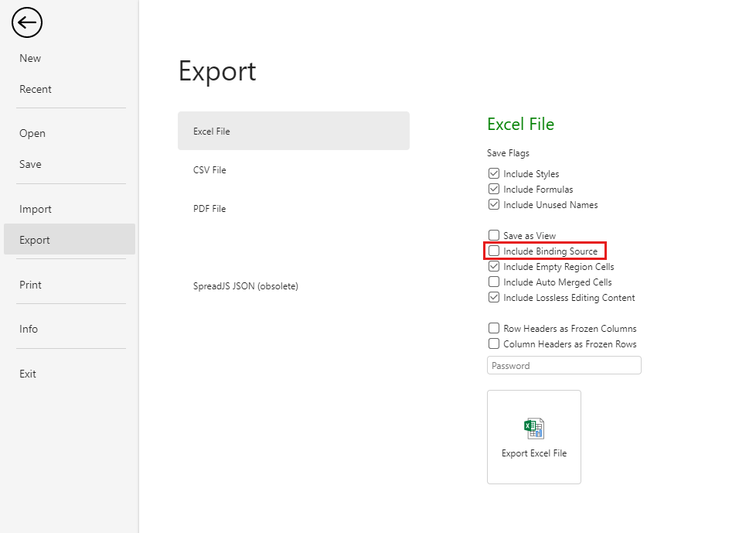This screenshot has width=756, height=533.
Task: Uncheck Include Formulas
Action: click(494, 189)
